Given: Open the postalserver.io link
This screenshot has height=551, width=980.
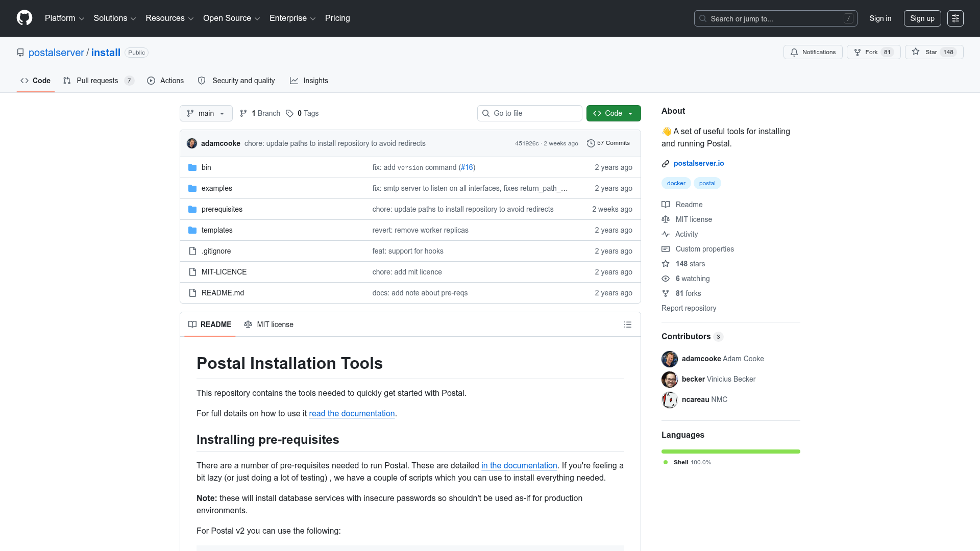Looking at the screenshot, I should [x=699, y=163].
